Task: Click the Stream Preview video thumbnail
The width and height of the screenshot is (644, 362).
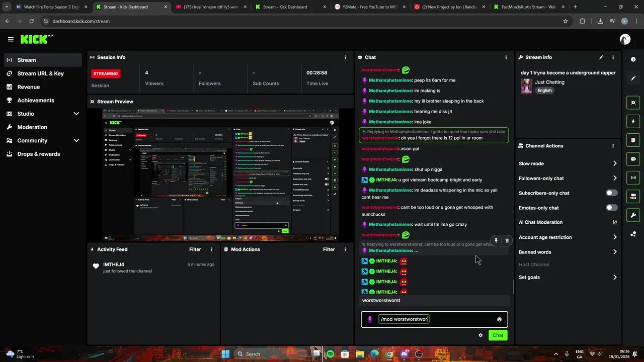Action: coord(220,175)
